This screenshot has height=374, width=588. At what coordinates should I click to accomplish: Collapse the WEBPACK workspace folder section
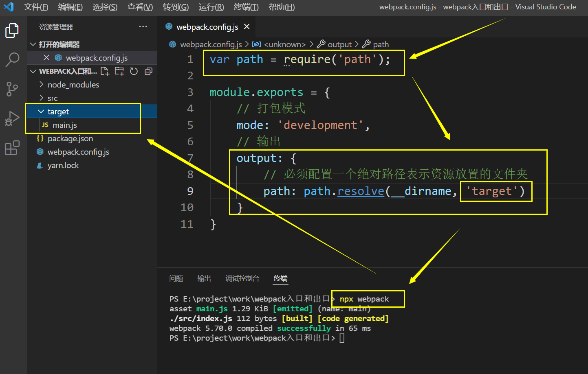tap(33, 71)
